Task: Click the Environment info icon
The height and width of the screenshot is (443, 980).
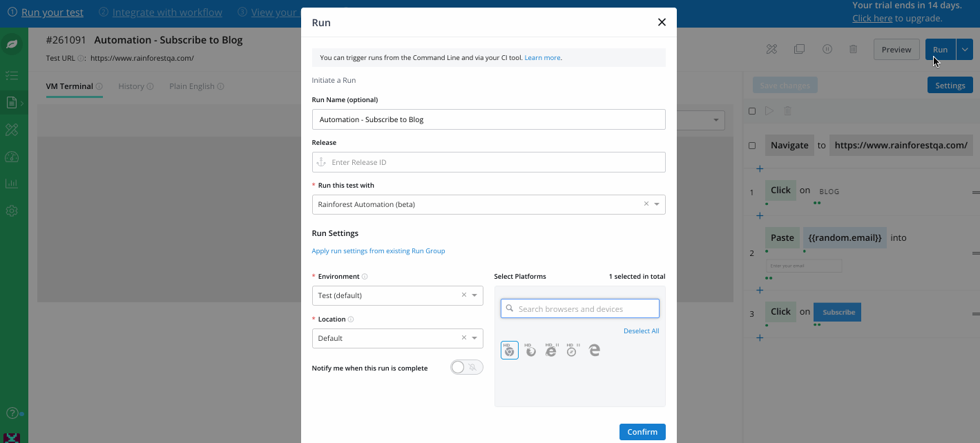Action: coord(365,277)
